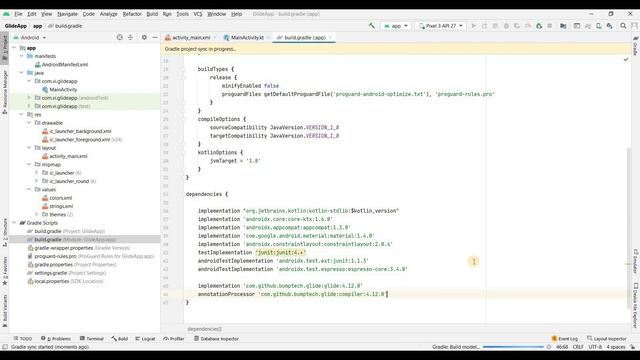
Task: Collapse the Gradle Scripts node
Action: tap(14, 223)
